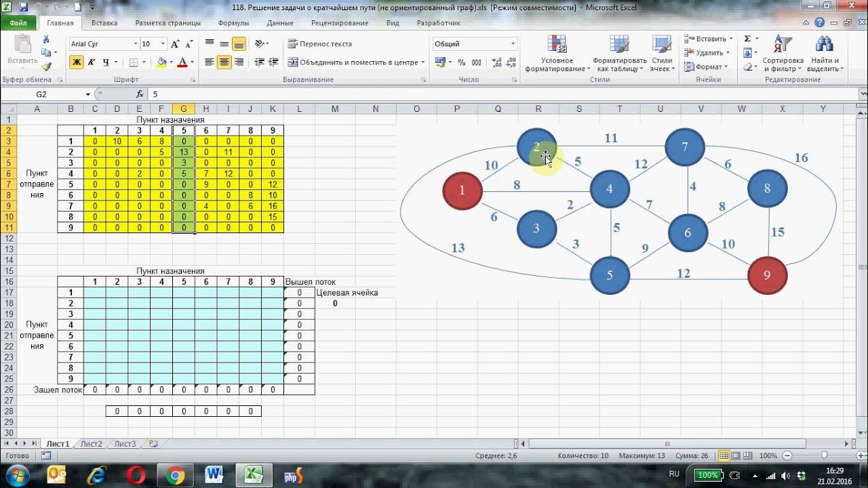The width and height of the screenshot is (868, 488).
Task: Open the Данные ribbon tab
Action: [280, 23]
